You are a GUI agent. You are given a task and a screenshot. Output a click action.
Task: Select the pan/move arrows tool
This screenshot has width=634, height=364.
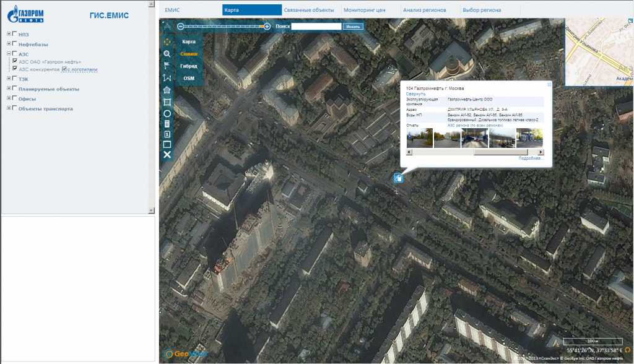(x=167, y=41)
